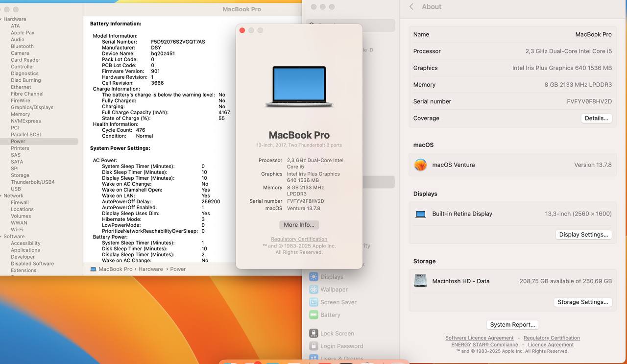The height and width of the screenshot is (364, 627).
Task: Click the macOS Ventura logo icon
Action: pyautogui.click(x=420, y=165)
